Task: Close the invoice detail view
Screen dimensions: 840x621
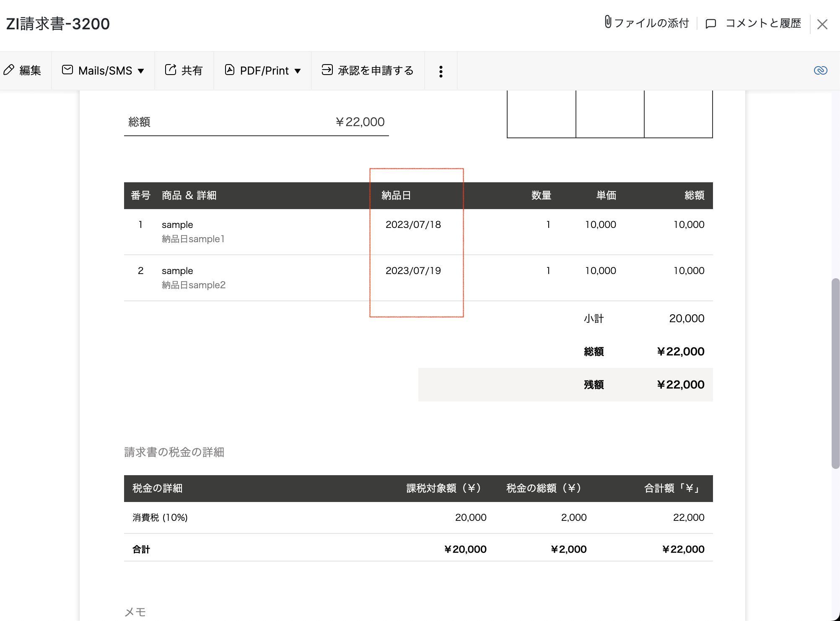Action: tap(822, 24)
